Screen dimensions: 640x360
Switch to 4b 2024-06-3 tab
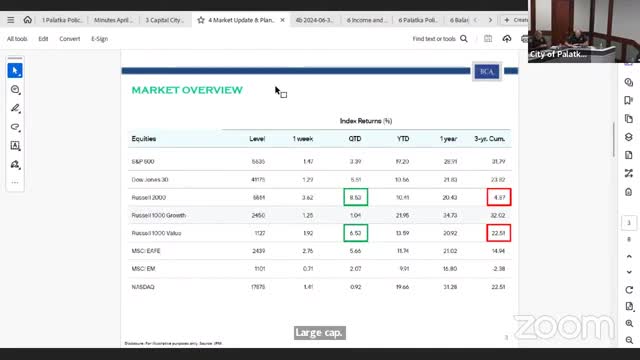pos(314,20)
